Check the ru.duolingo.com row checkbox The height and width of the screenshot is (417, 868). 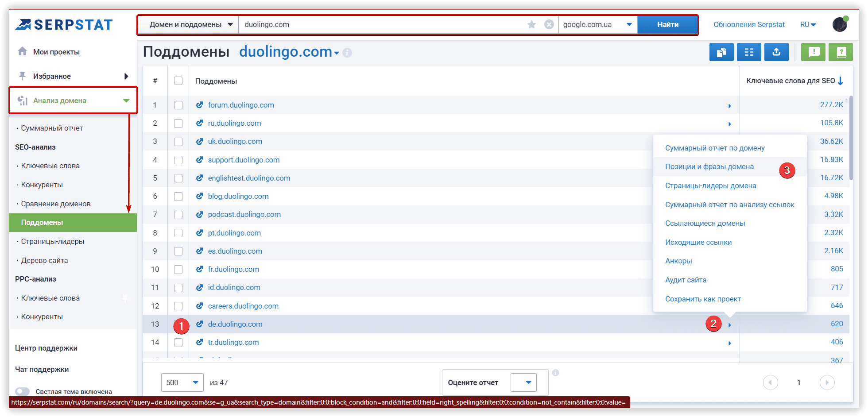(x=178, y=123)
